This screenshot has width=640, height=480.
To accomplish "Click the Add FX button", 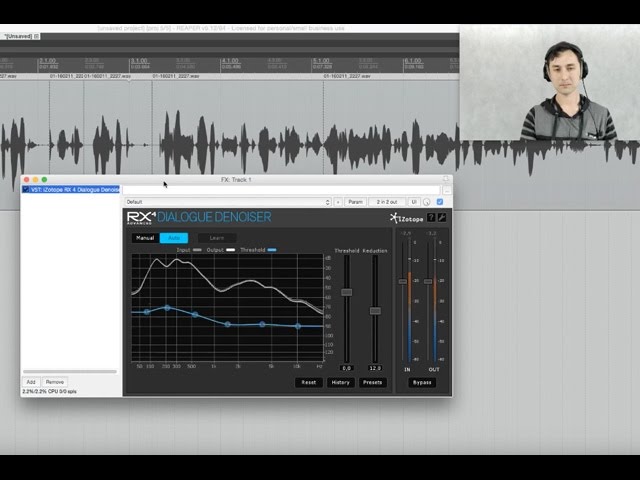I will click(x=31, y=382).
